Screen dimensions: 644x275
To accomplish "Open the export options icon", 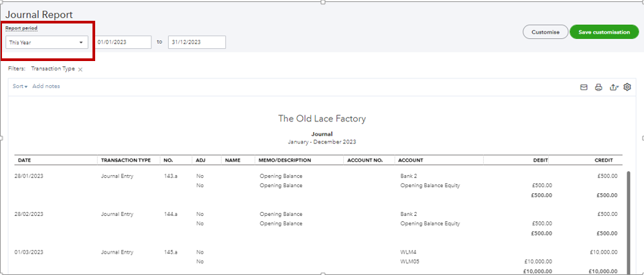I will click(613, 87).
